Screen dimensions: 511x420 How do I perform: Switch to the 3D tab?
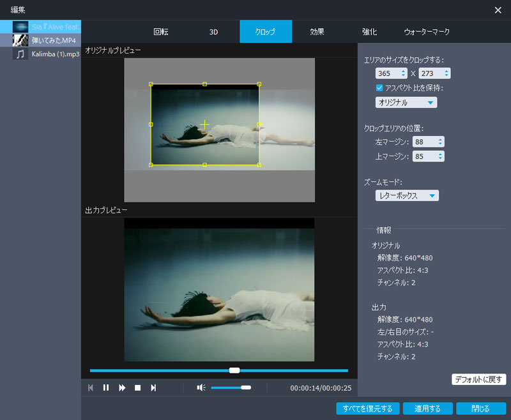click(x=213, y=31)
